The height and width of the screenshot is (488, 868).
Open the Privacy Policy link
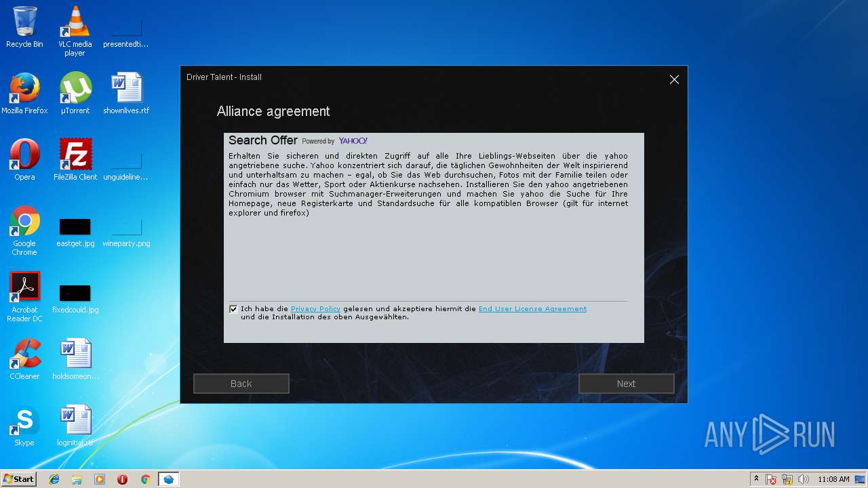[315, 309]
